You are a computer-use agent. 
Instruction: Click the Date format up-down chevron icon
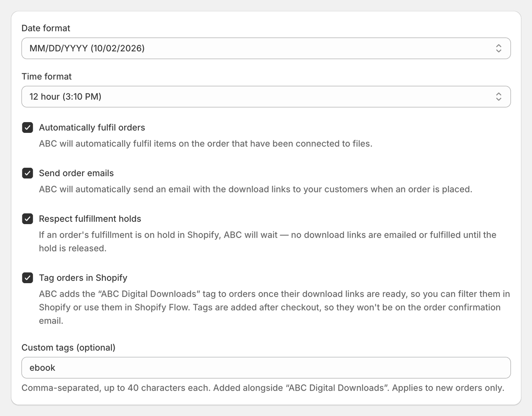coord(498,48)
